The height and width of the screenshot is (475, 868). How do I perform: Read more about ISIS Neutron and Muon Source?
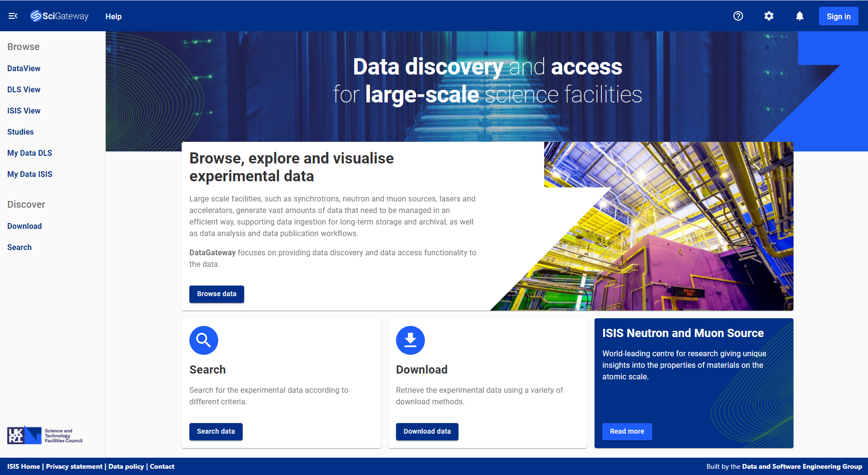pyautogui.click(x=627, y=431)
